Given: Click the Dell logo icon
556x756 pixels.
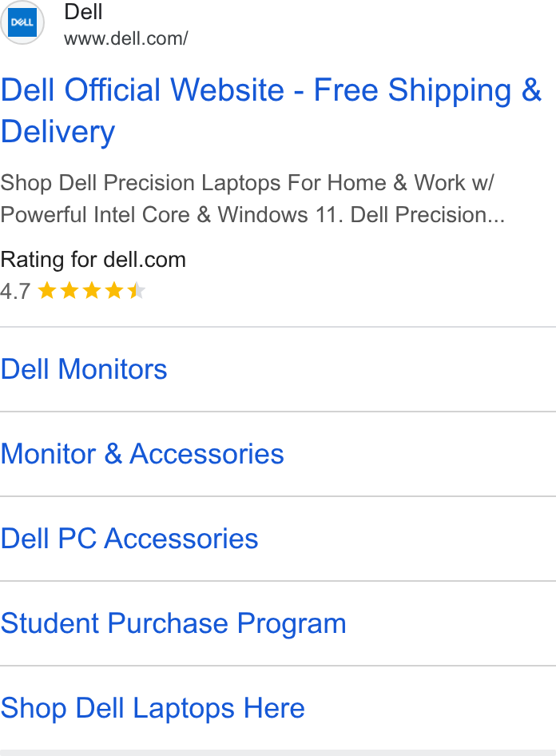Looking at the screenshot, I should (x=22, y=22).
